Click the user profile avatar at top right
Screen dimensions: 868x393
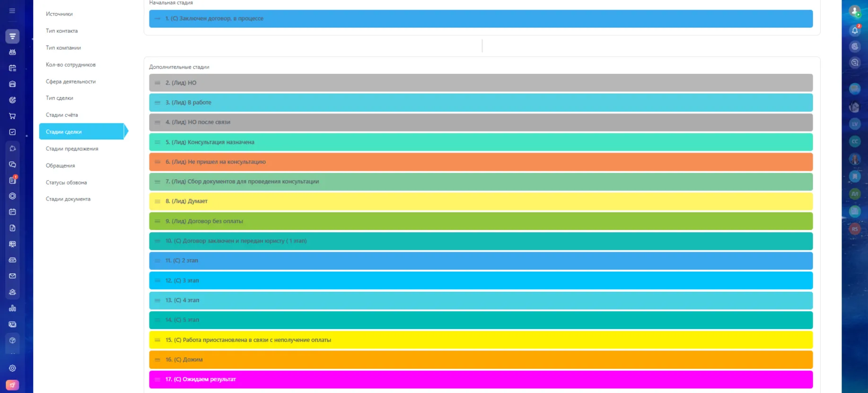[x=854, y=10]
